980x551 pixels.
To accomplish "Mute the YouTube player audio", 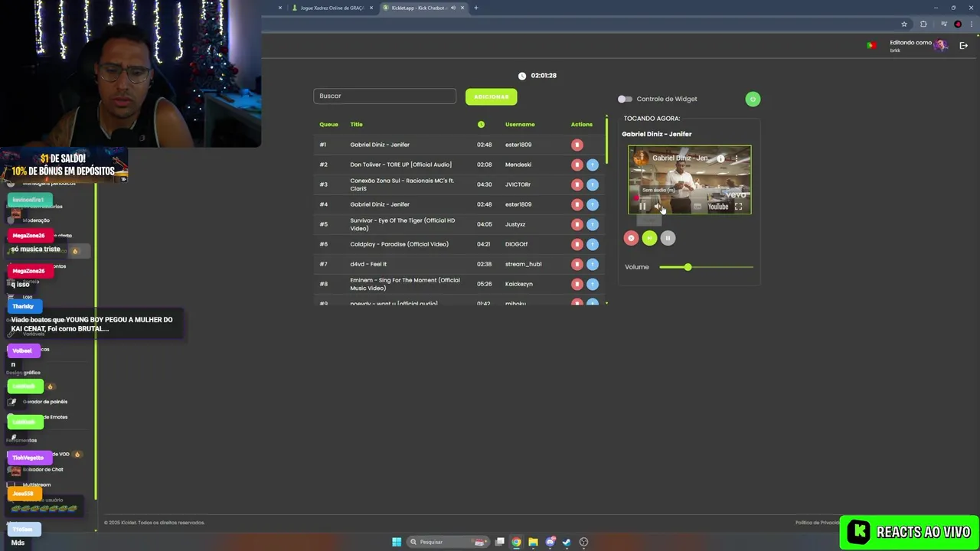I will [658, 206].
